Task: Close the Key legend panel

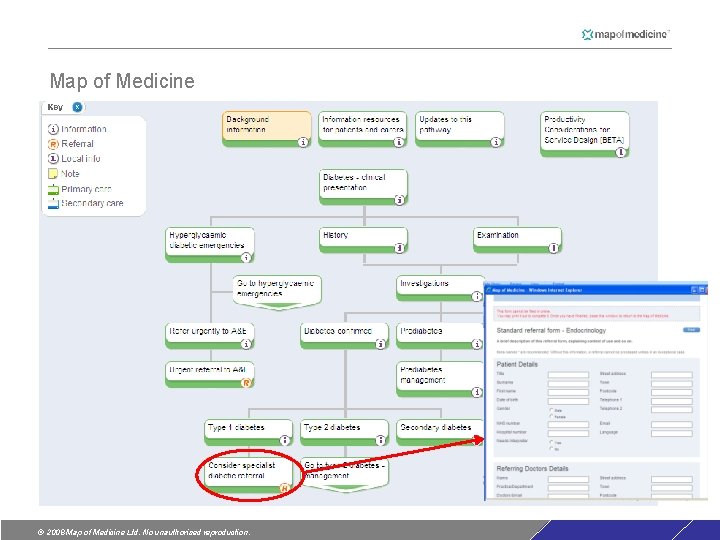Action: point(78,107)
